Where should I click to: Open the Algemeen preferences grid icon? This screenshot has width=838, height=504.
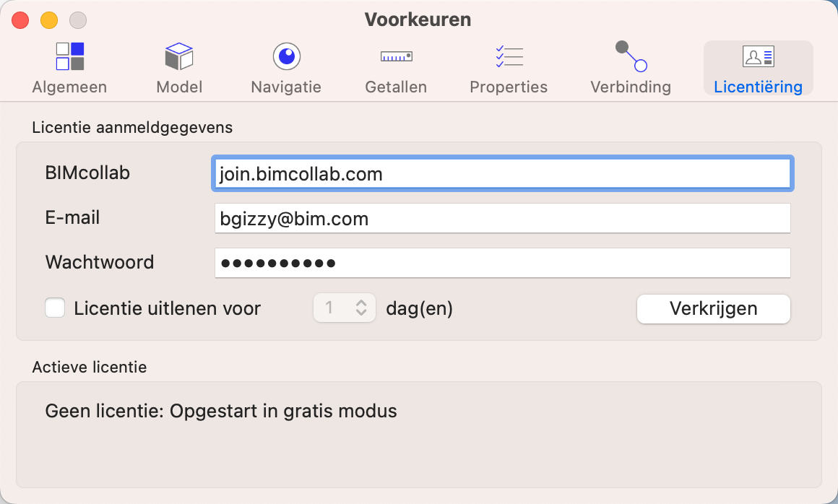[70, 56]
